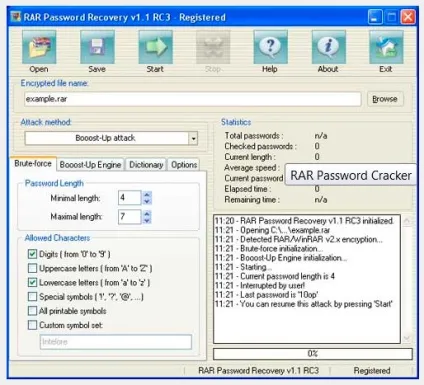Check All printable symbols option

32,311
